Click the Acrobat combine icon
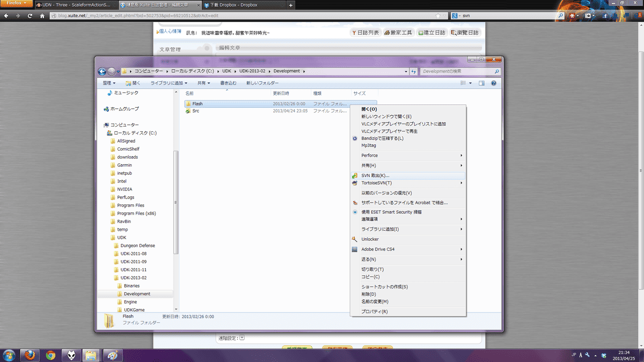The image size is (644, 362). [354, 203]
